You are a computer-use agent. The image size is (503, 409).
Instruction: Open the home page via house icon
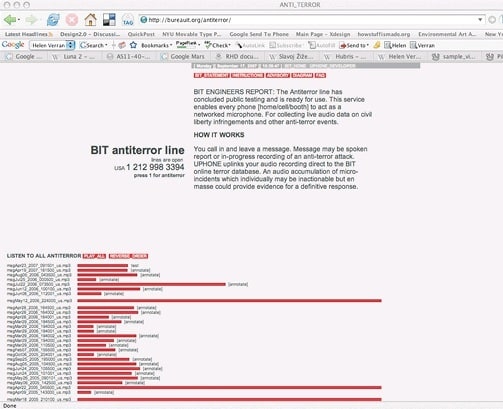[90, 20]
